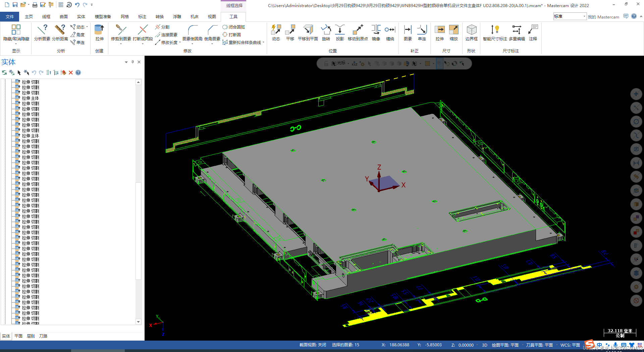The image size is (644, 352).
Task: Click the Save icon in quick access toolbar
Action: 15,5
